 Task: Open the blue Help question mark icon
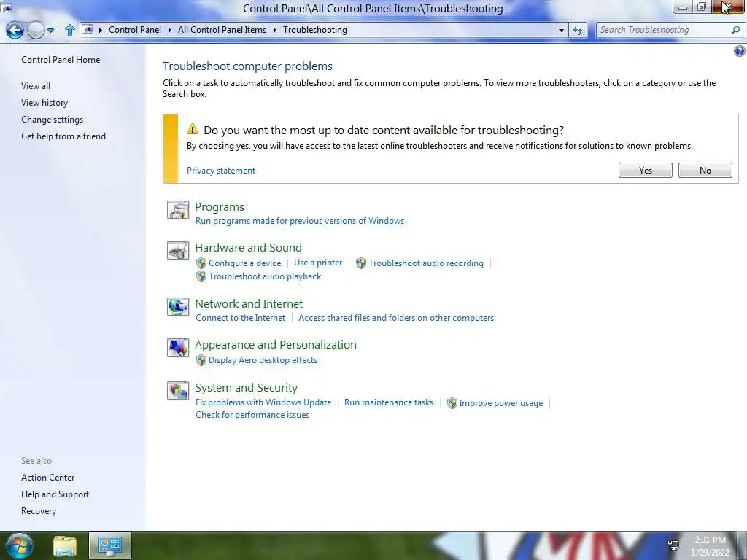coord(740,51)
